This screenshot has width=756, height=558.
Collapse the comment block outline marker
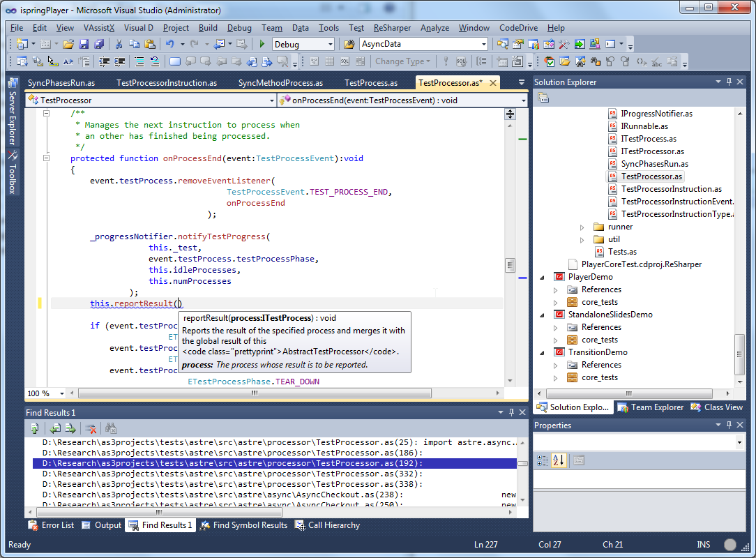click(46, 113)
